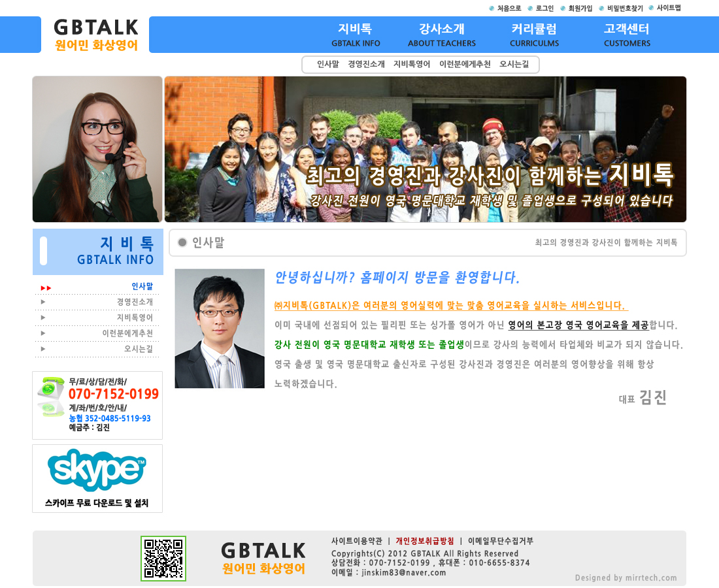Click the arrow bullet beside 경영진소개
The height and width of the screenshot is (588, 719).
coord(43,302)
